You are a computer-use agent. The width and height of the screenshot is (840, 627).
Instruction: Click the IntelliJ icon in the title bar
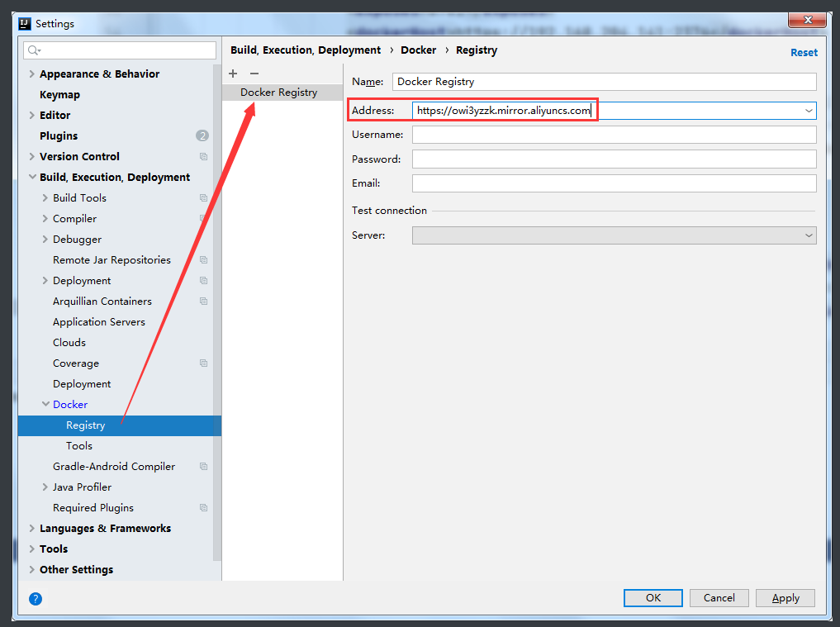click(25, 24)
